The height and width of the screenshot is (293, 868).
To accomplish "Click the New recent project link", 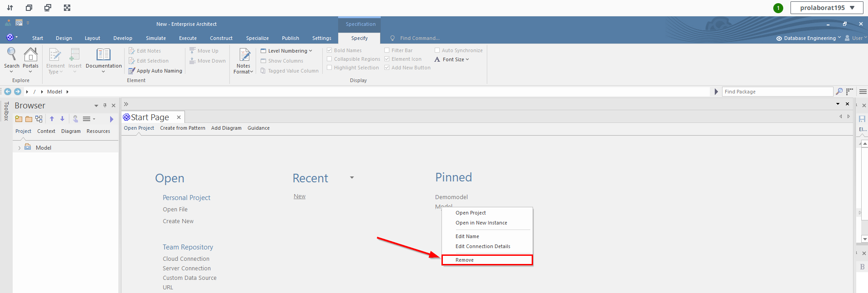I will [x=300, y=196].
